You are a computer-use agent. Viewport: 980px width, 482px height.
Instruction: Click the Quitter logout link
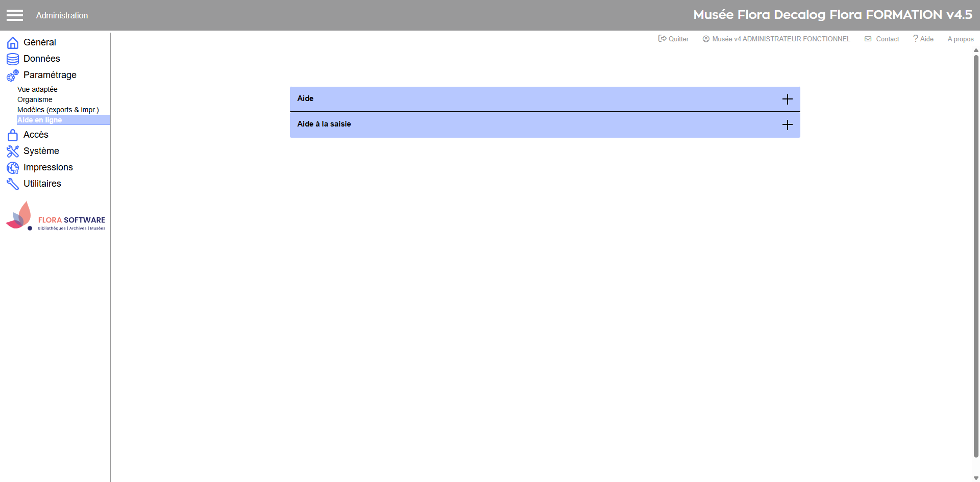pos(674,39)
